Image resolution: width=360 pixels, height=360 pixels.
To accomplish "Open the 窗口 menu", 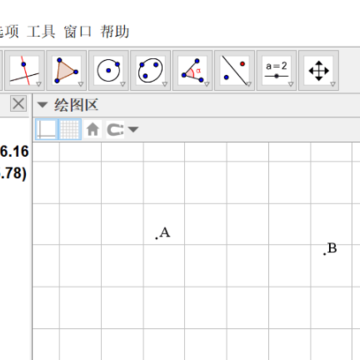I will pos(78,32).
